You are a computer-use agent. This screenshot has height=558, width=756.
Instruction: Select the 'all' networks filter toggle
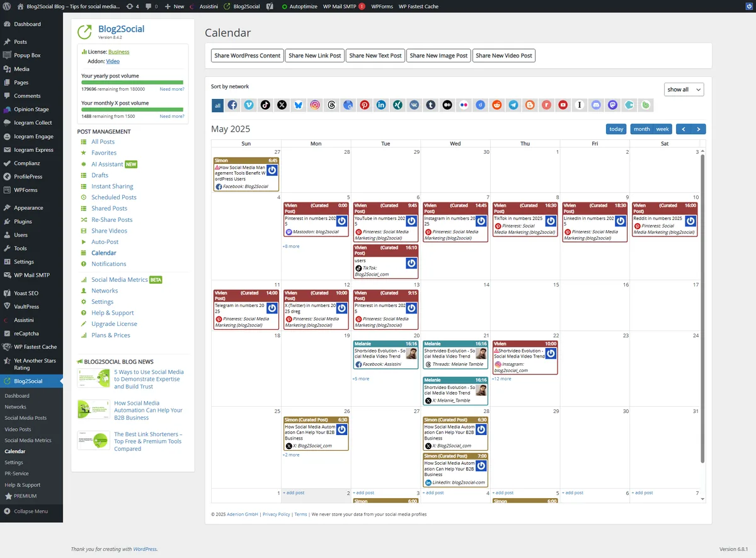point(217,105)
